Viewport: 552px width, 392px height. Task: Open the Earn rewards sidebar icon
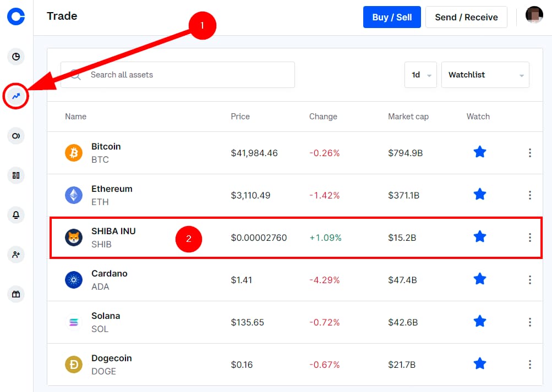point(16,136)
